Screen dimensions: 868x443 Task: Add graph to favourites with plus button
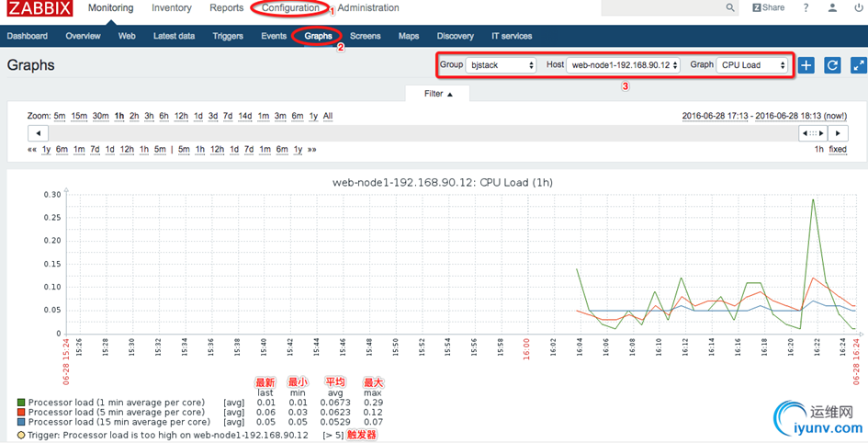[x=806, y=64]
